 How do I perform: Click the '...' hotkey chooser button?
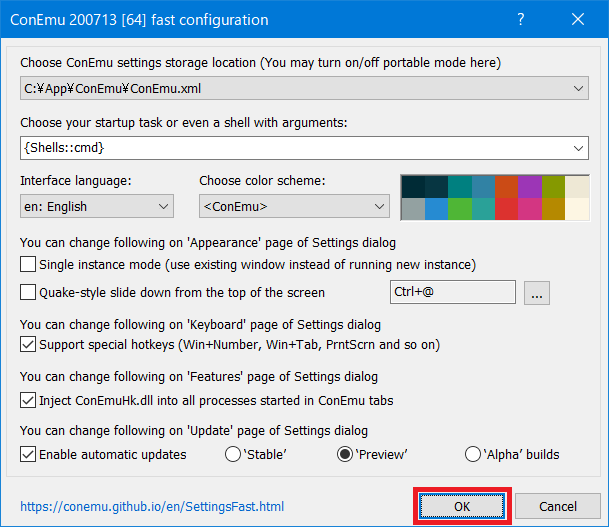click(537, 293)
